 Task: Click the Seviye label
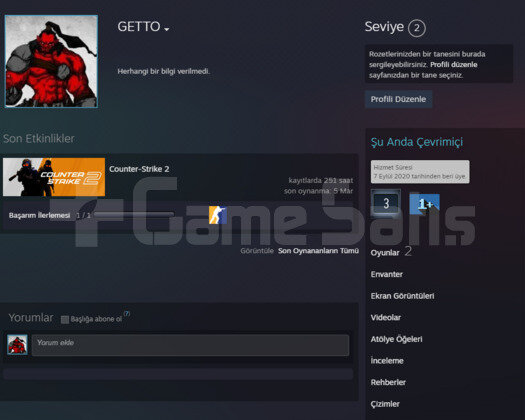384,26
